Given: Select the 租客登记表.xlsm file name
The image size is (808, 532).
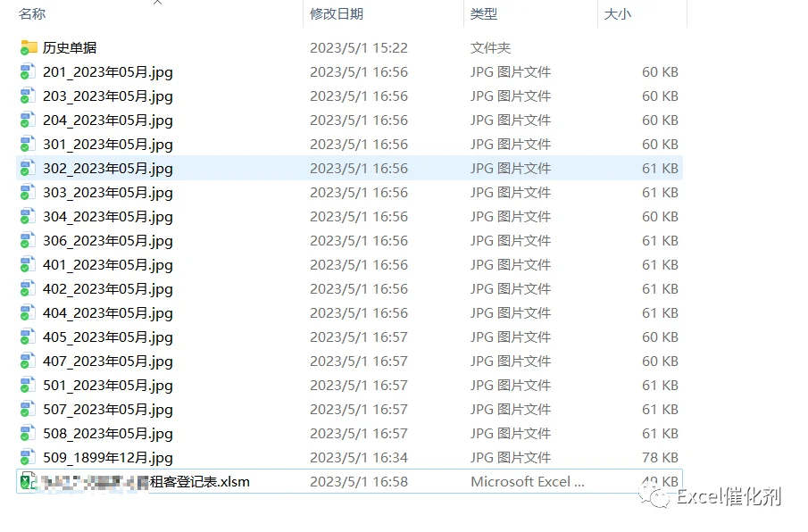Looking at the screenshot, I should pyautogui.click(x=199, y=482).
